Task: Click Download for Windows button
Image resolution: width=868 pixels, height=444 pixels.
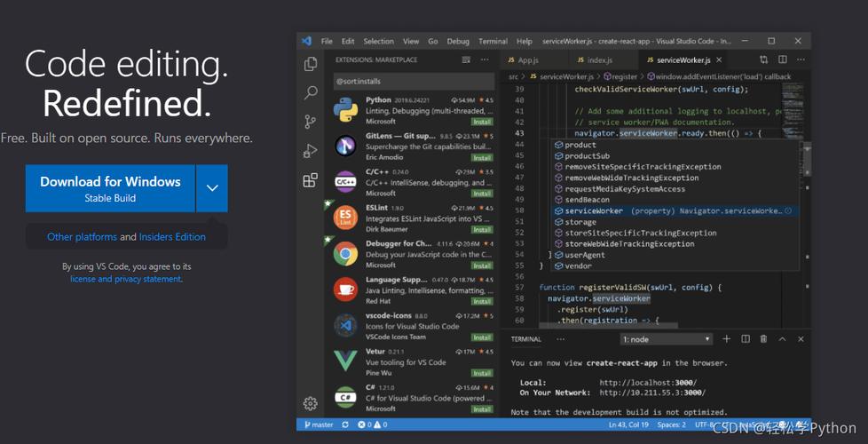Action: click(x=110, y=188)
